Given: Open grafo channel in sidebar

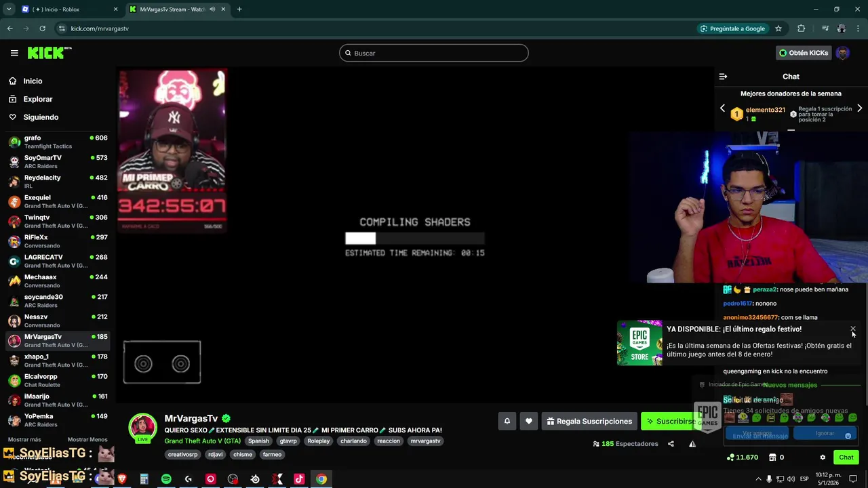Looking at the screenshot, I should pos(58,142).
